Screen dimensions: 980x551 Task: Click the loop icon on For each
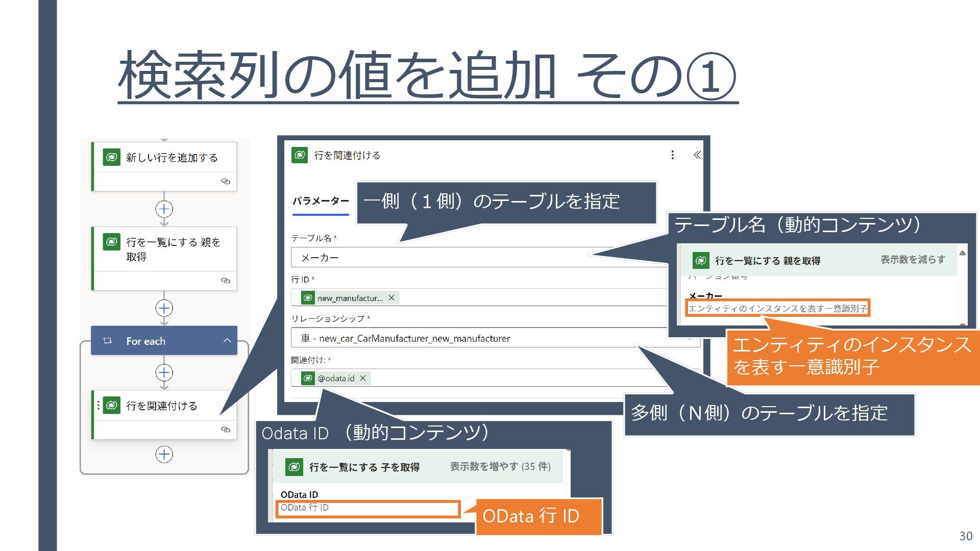(x=108, y=341)
